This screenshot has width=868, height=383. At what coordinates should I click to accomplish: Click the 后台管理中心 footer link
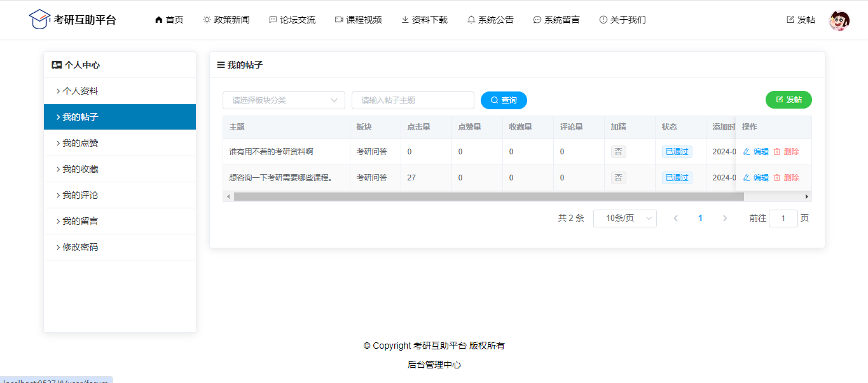point(434,365)
